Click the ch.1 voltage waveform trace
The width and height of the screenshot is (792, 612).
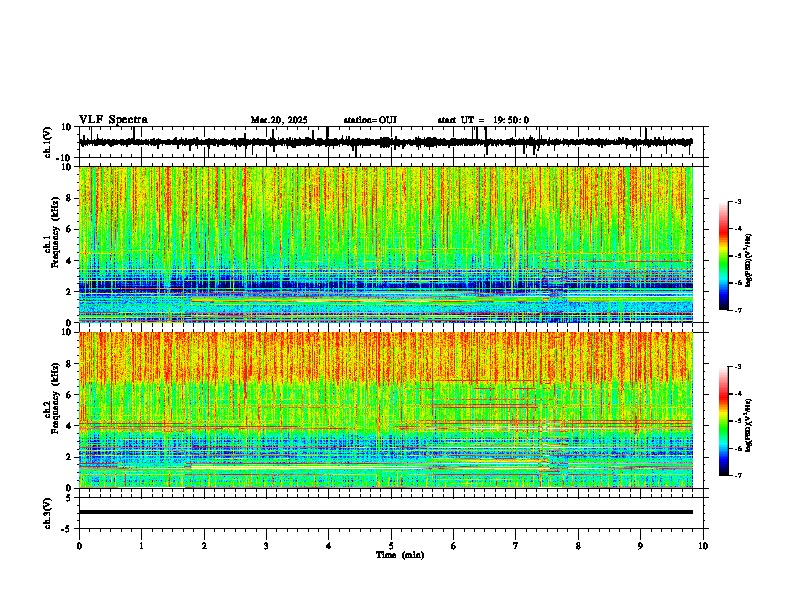[x=386, y=142]
